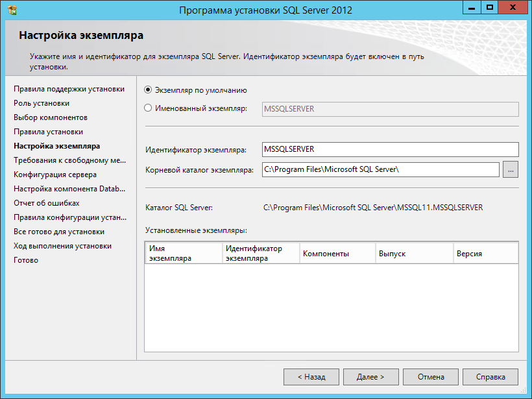The image size is (532, 399).
Task: Click the SQL Server directory path text
Action: (x=373, y=208)
